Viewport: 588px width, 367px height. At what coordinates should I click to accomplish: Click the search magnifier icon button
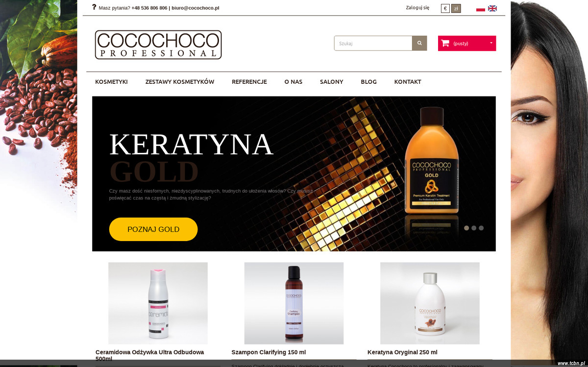419,43
